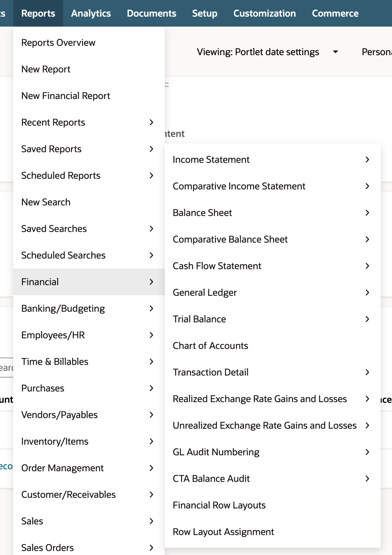Image resolution: width=392 pixels, height=555 pixels.
Task: Select Trial Balance report
Action: (x=272, y=319)
